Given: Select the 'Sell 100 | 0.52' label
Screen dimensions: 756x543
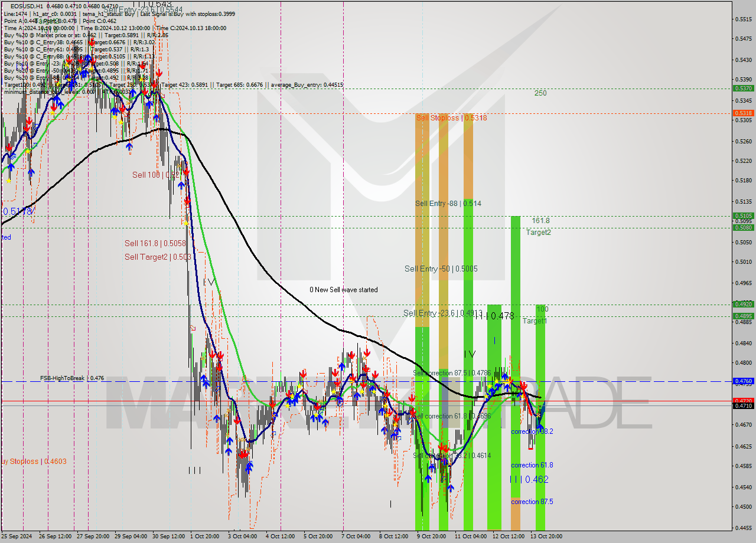Looking at the screenshot, I should click(x=155, y=175).
